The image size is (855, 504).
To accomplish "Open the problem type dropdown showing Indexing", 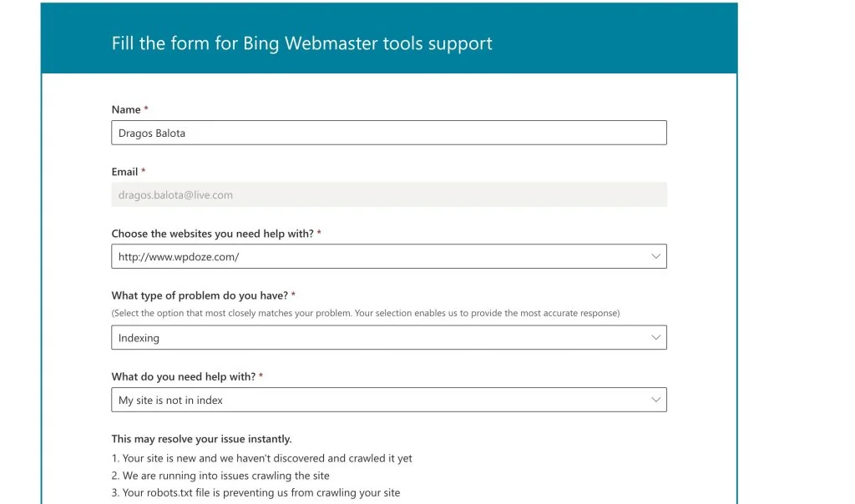I will click(388, 338).
